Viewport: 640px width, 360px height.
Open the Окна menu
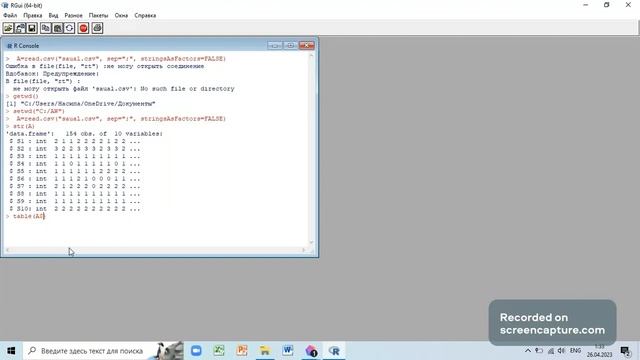pos(121,16)
